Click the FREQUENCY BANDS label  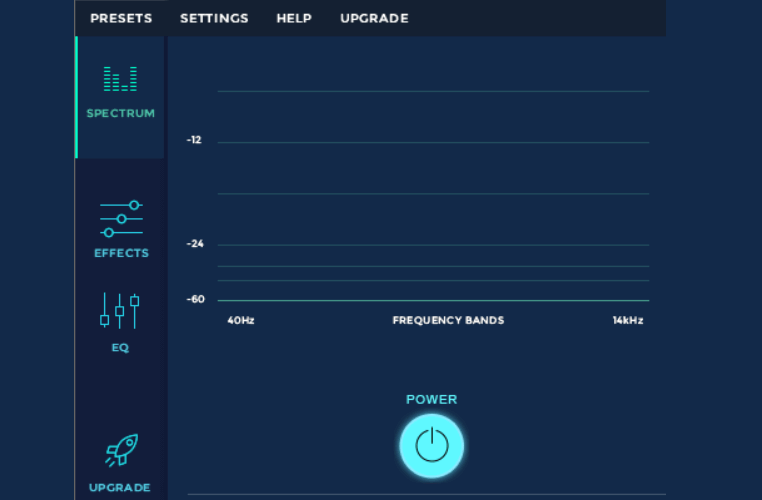pyautogui.click(x=448, y=320)
